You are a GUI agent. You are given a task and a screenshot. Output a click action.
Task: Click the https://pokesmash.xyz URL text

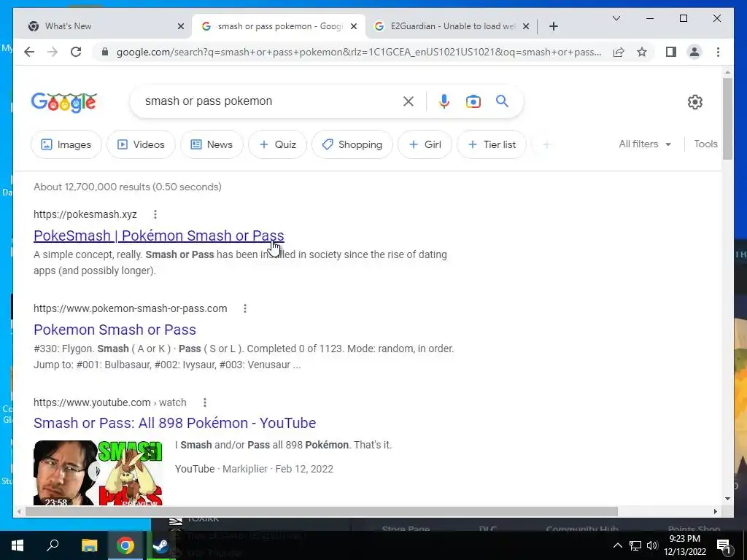(85, 214)
